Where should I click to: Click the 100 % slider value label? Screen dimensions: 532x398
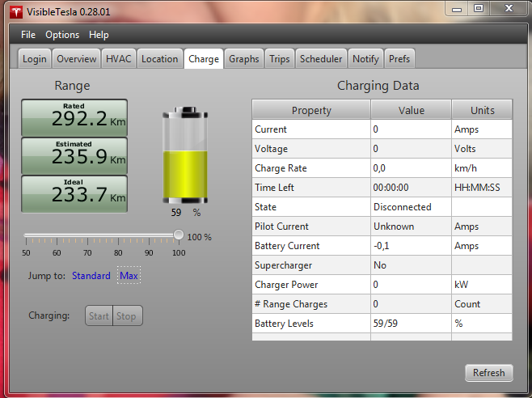[x=200, y=237]
